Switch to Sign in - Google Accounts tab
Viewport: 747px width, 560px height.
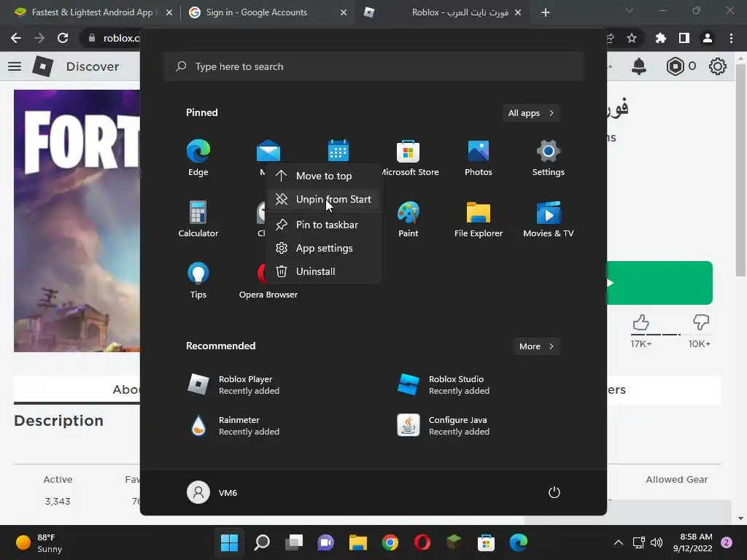[258, 12]
